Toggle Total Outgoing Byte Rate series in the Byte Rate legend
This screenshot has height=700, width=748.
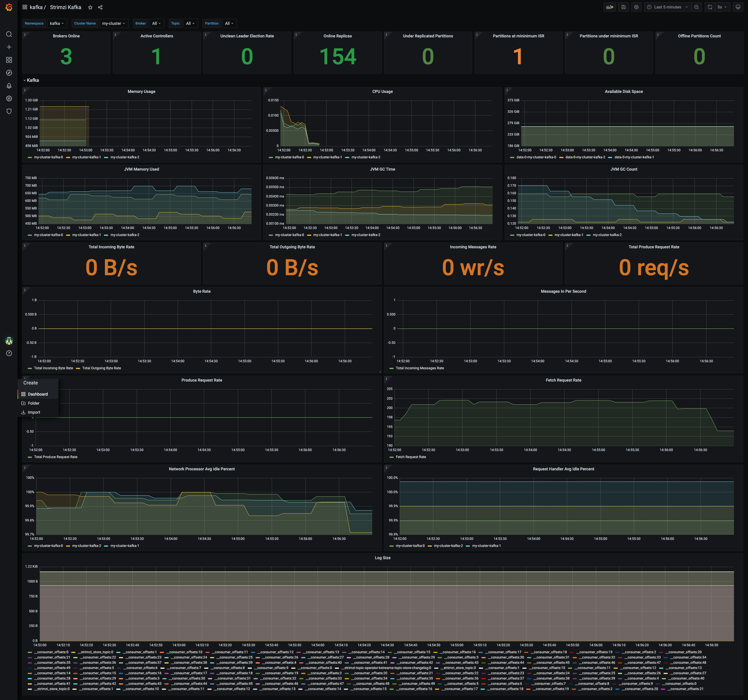[102, 368]
